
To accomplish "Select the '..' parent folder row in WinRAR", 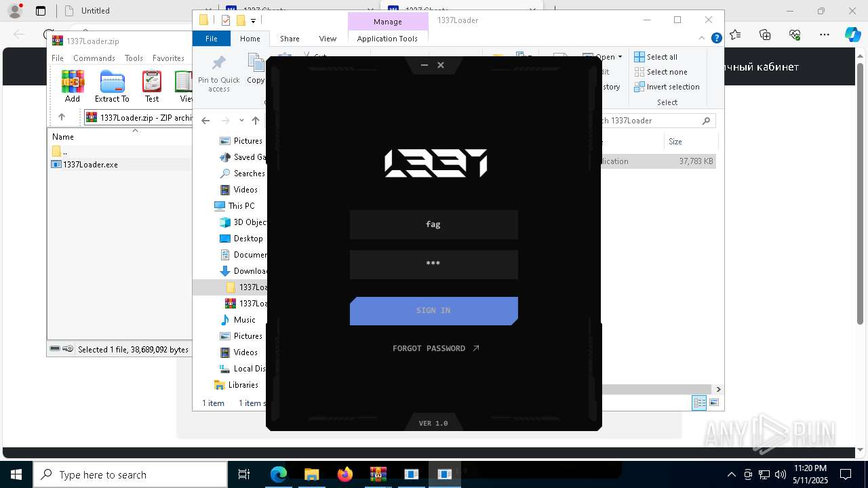I will point(61,152).
